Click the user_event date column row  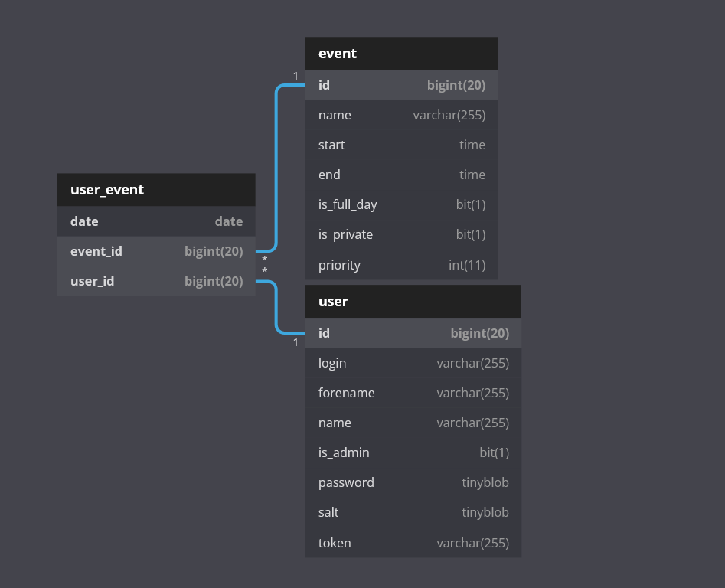tap(156, 221)
